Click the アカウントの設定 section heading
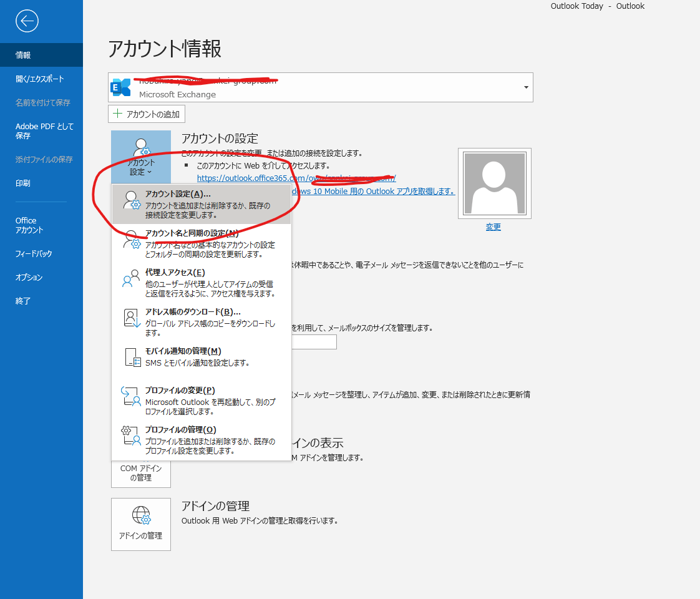Viewport: 700px width, 599px height. coord(220,139)
